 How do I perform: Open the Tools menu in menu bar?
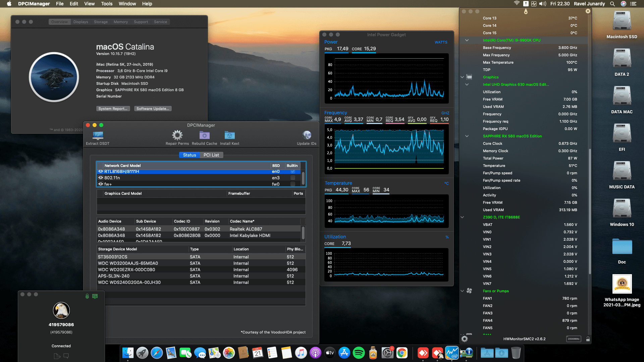click(107, 4)
